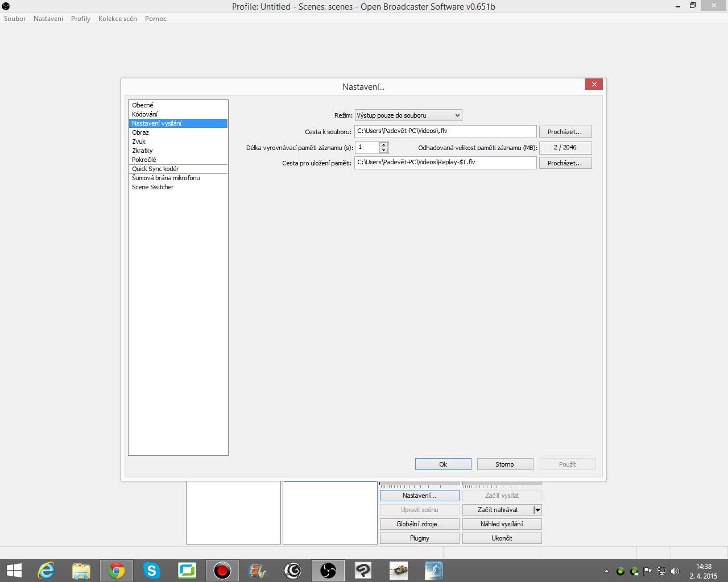Open the Windows Start button

tap(14, 571)
